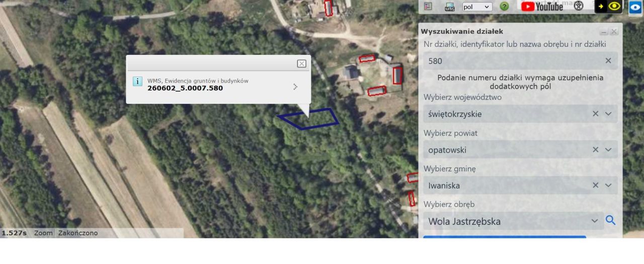
Task: Expand the województwo świętokrzyskie dropdown
Action: coord(608,114)
